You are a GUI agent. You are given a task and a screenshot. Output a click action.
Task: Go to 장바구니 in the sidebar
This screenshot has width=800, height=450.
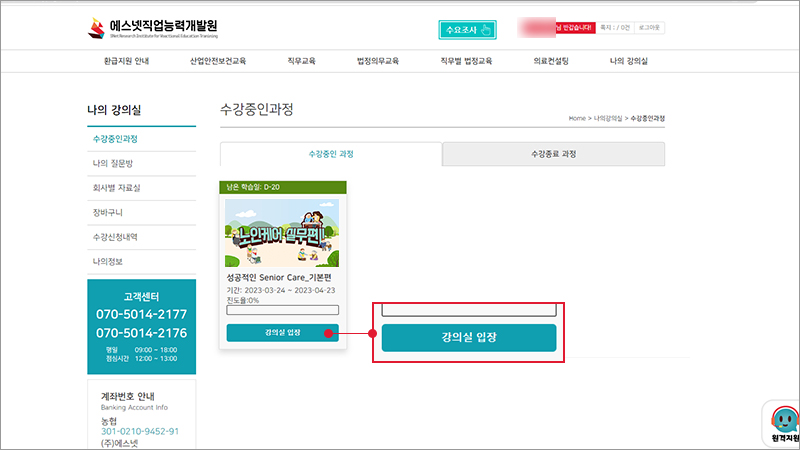coord(107,212)
